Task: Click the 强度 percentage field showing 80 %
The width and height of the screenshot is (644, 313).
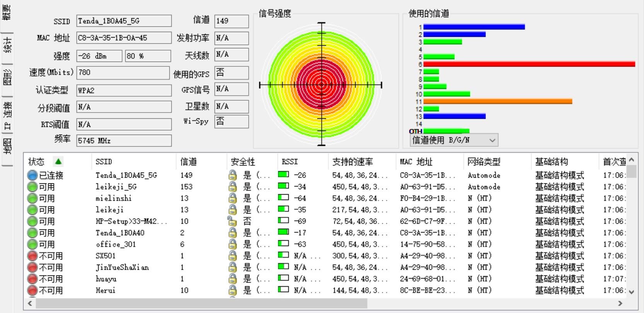Action: point(148,56)
